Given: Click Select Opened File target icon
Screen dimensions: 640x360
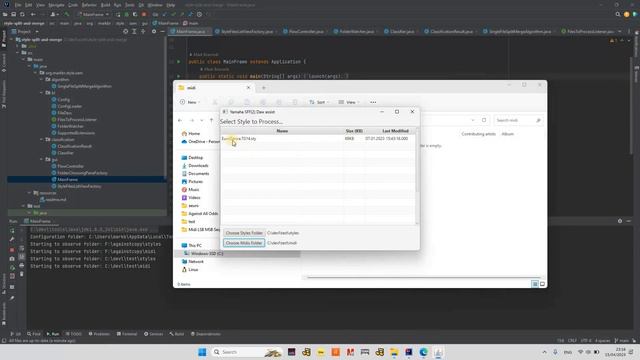Looking at the screenshot, I should pyautogui.click(x=125, y=31).
